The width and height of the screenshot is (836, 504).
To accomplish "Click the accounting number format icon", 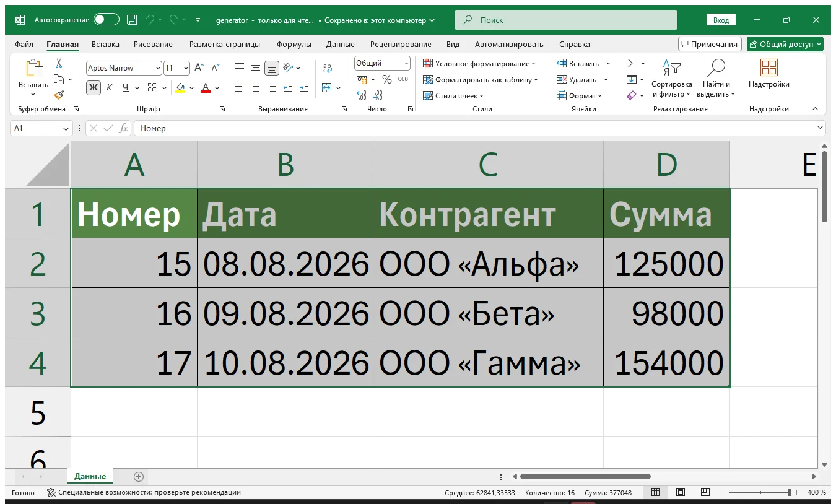I will [x=362, y=79].
